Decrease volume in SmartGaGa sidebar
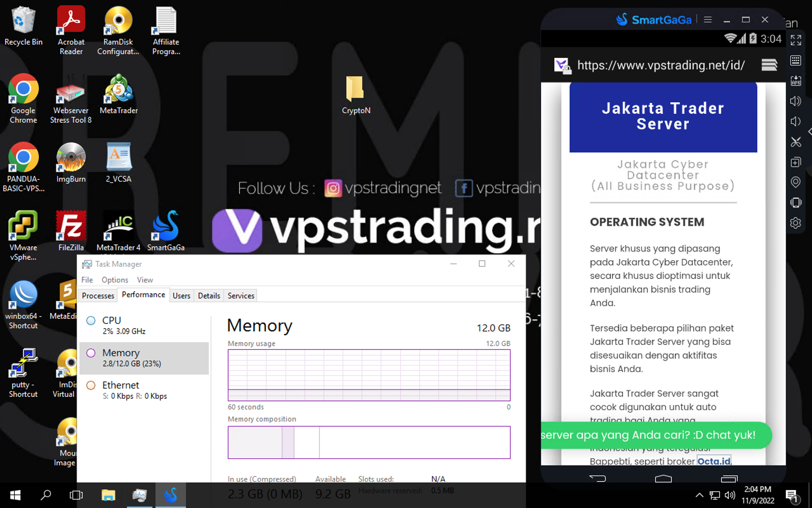This screenshot has height=508, width=812. [796, 121]
